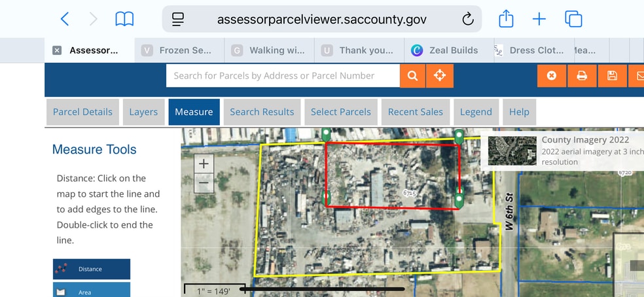Close the Assessor browser tab
The height and width of the screenshot is (297, 644).
[x=57, y=50]
